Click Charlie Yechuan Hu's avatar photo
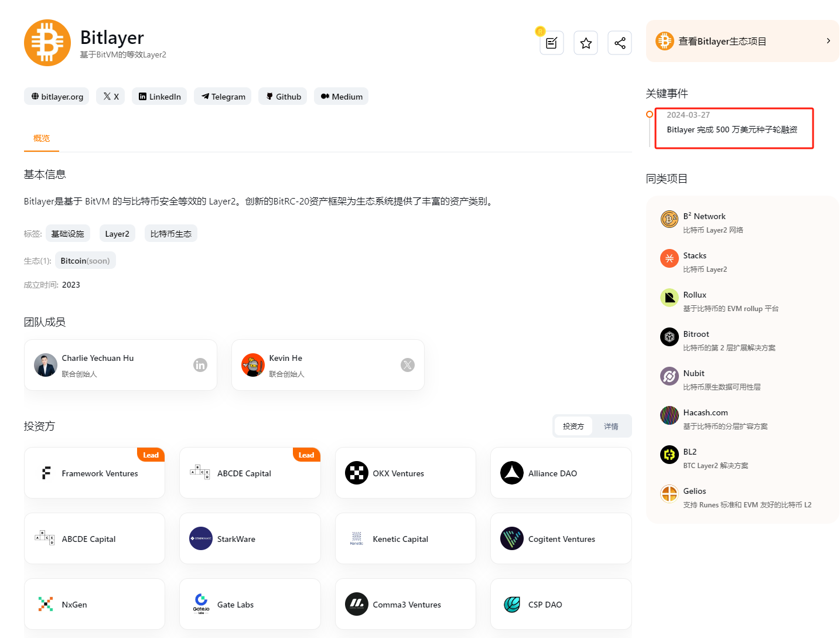 pos(46,365)
